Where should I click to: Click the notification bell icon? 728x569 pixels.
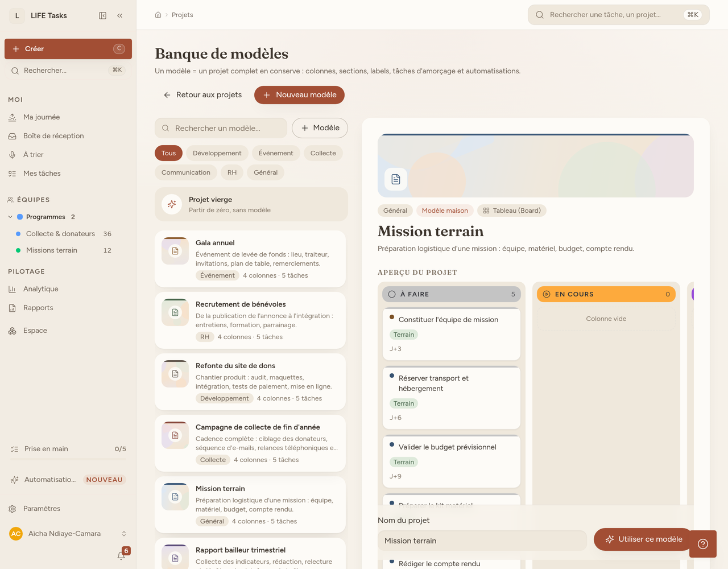click(x=121, y=555)
